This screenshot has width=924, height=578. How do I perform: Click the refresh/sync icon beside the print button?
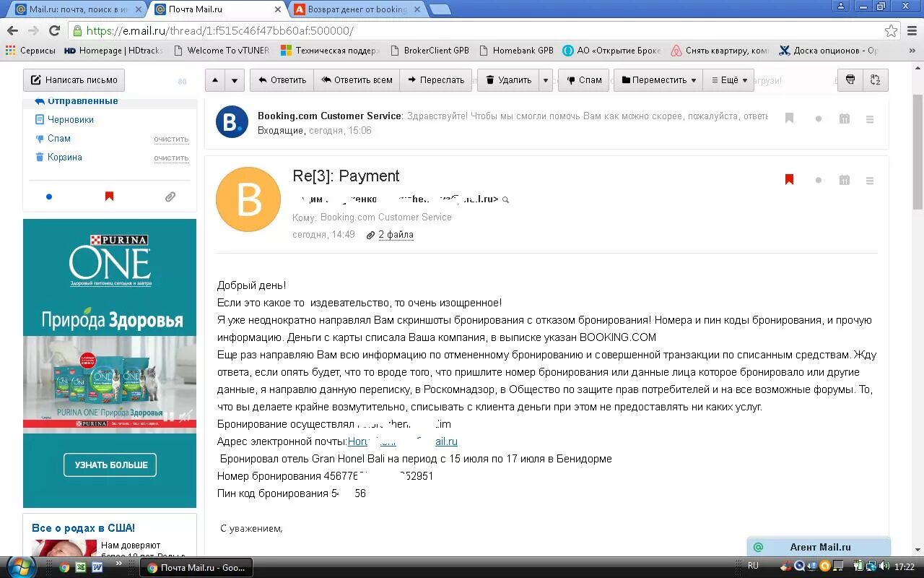pos(876,80)
